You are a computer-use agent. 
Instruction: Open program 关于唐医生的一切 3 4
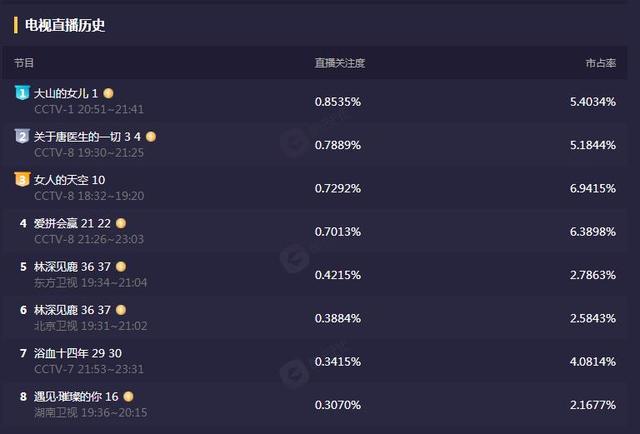(87, 137)
